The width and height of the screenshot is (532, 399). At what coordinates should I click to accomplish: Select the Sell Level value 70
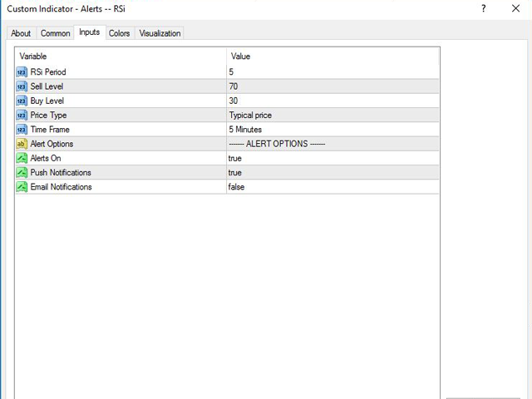click(234, 86)
